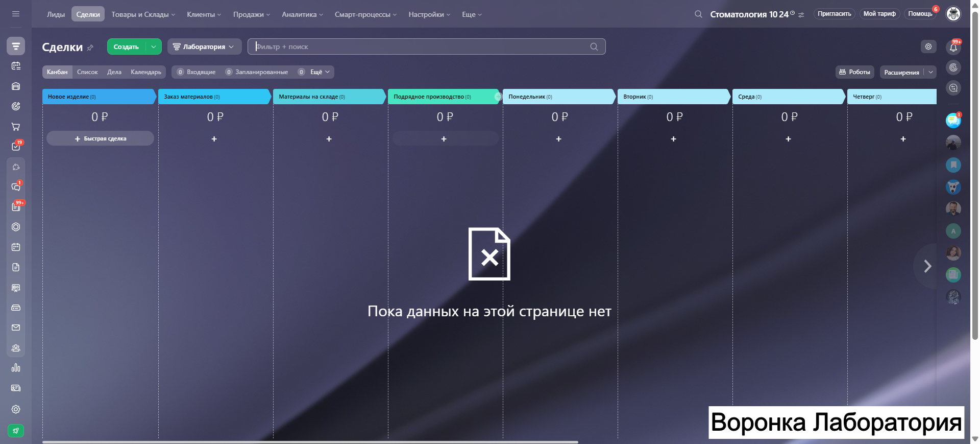Add a deal in Материалы на складе column

point(329,138)
